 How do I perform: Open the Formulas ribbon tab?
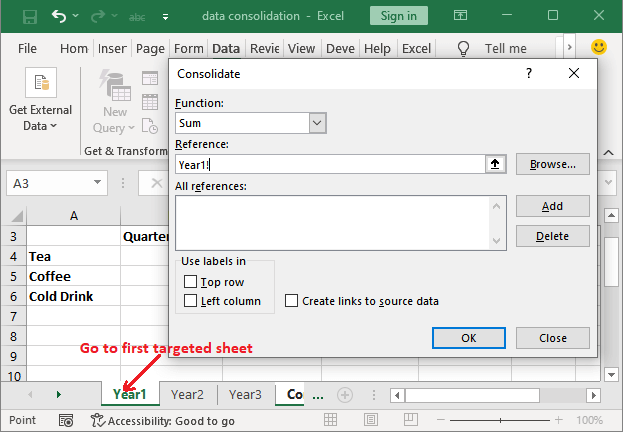pyautogui.click(x=188, y=48)
